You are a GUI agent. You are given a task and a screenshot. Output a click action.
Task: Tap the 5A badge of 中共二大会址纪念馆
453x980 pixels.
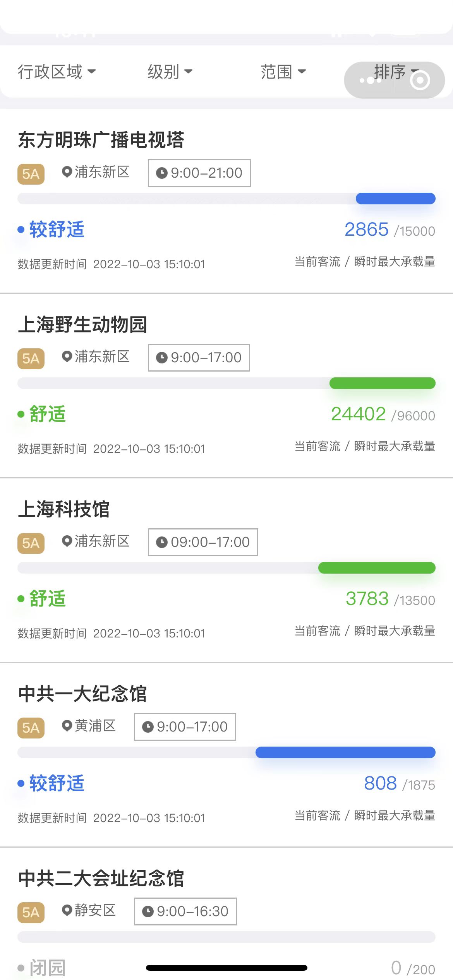pos(31,912)
